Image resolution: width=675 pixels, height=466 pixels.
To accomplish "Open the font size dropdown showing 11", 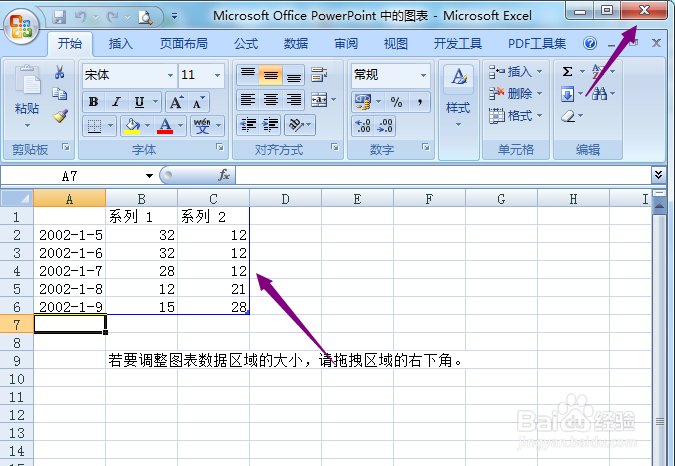I will click(217, 75).
